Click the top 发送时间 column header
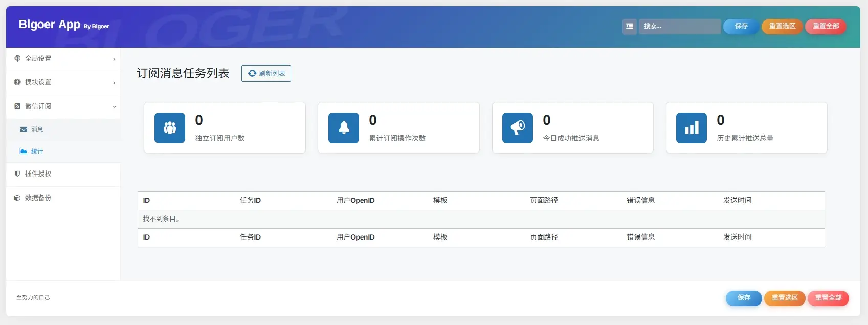Viewport: 868px width, 325px height. pyautogui.click(x=737, y=201)
